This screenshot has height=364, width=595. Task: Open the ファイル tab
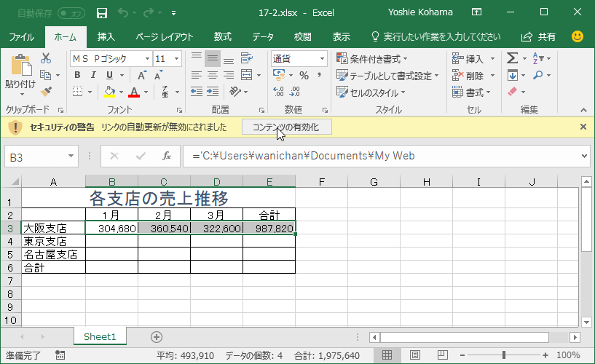pyautogui.click(x=22, y=37)
